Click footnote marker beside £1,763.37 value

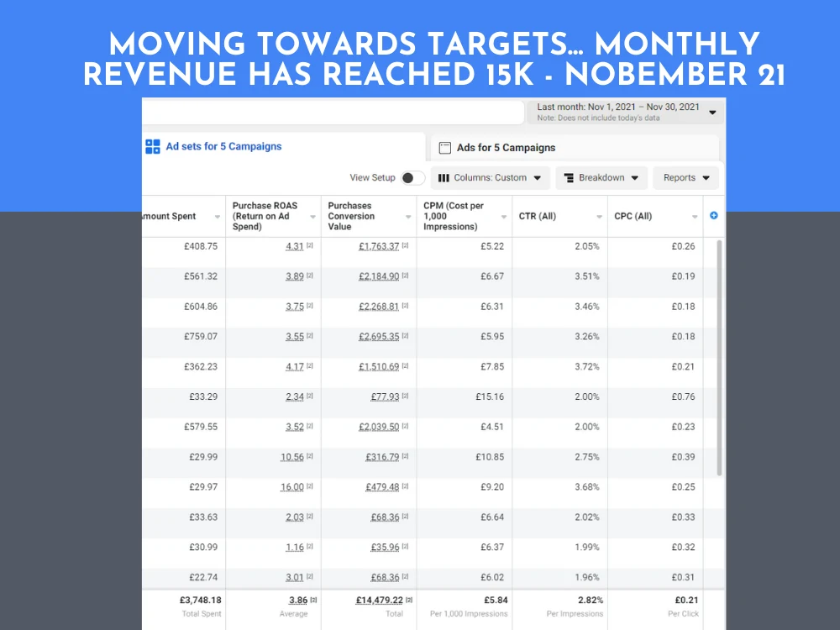pos(406,246)
